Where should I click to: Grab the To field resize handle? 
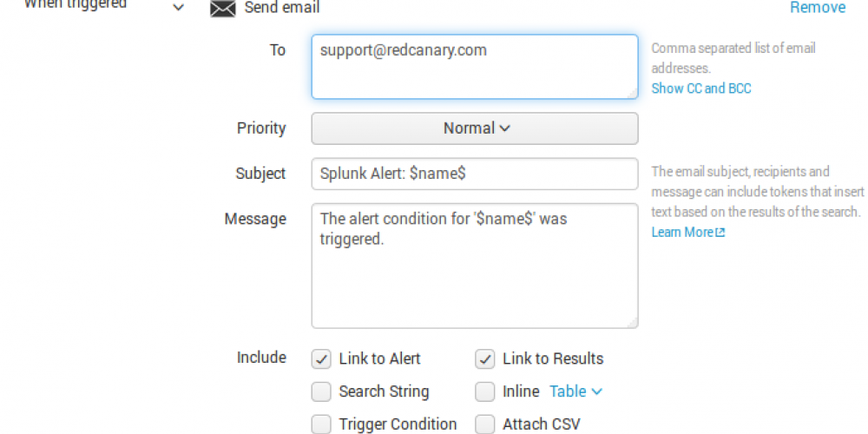click(x=633, y=94)
